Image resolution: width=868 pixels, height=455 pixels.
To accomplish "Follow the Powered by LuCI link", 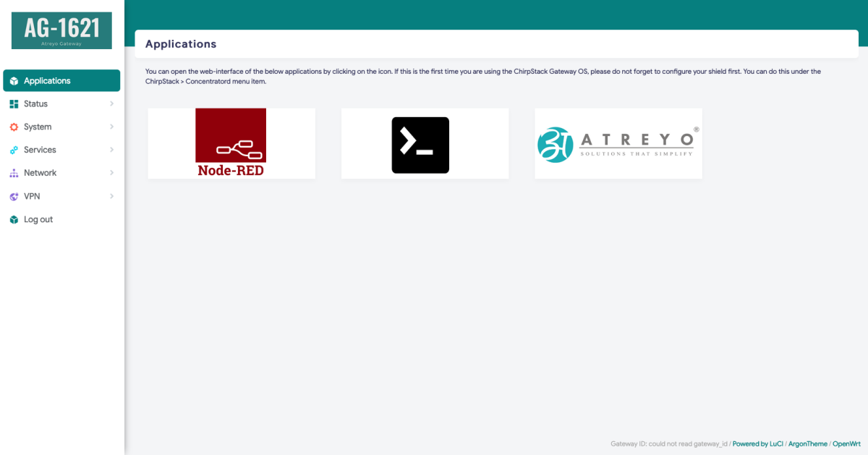I will pyautogui.click(x=757, y=444).
